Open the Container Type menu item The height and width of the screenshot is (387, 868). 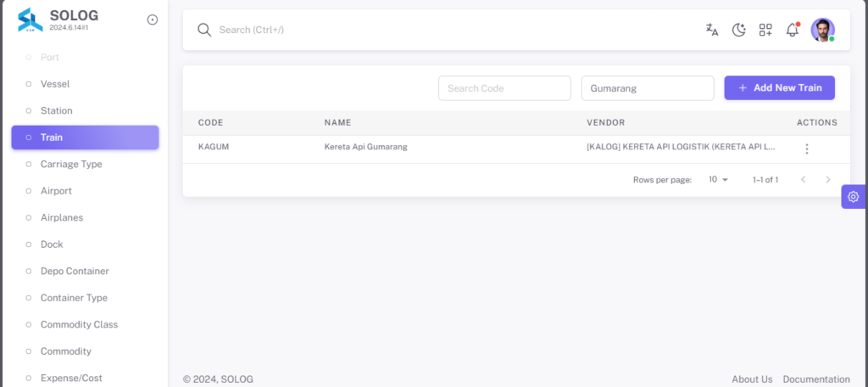click(86, 298)
